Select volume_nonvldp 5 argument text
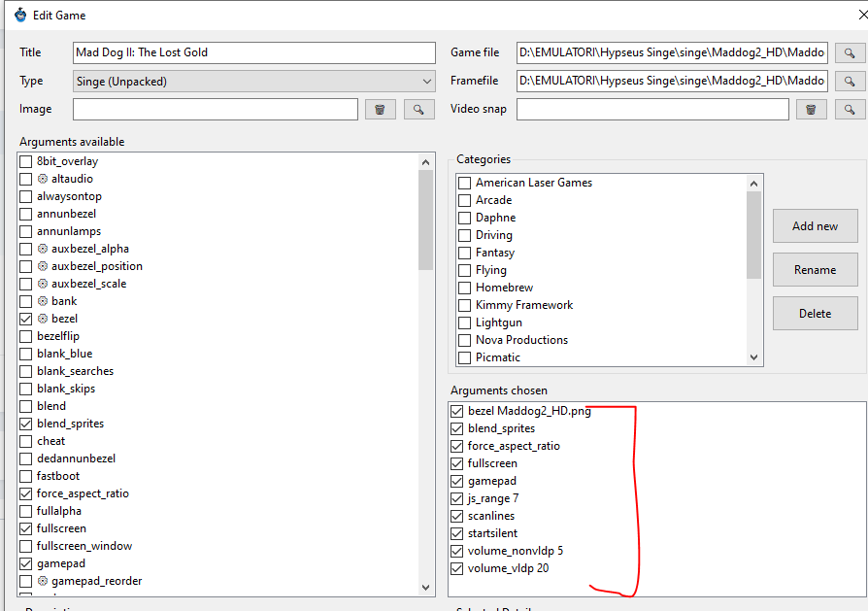Image resolution: width=868 pixels, height=611 pixels. click(x=516, y=551)
